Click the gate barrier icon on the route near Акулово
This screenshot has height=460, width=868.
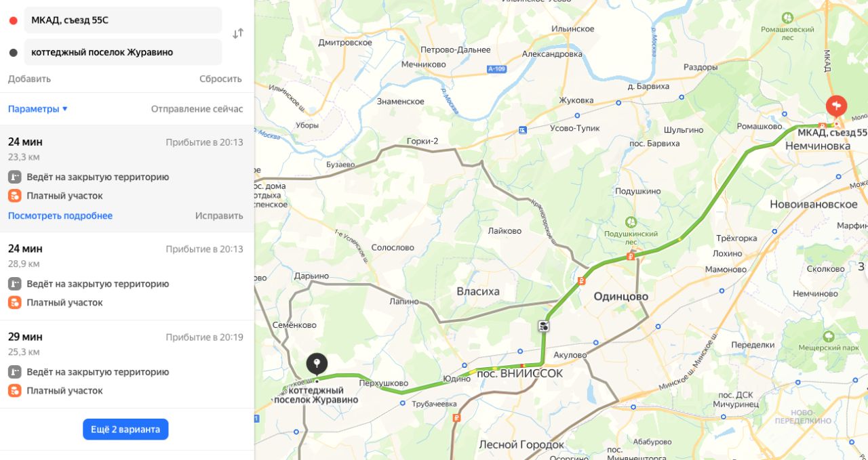point(543,327)
